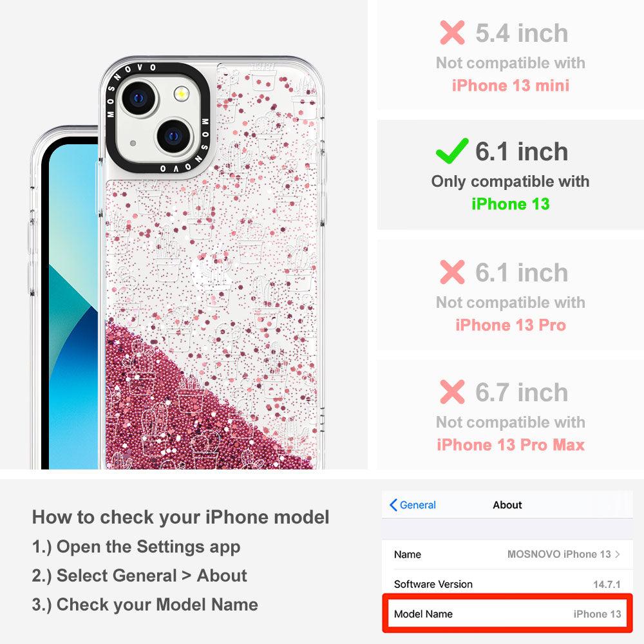Click the iPhone 13 Pro Max label
The height and width of the screenshot is (644, 644).
510,445
